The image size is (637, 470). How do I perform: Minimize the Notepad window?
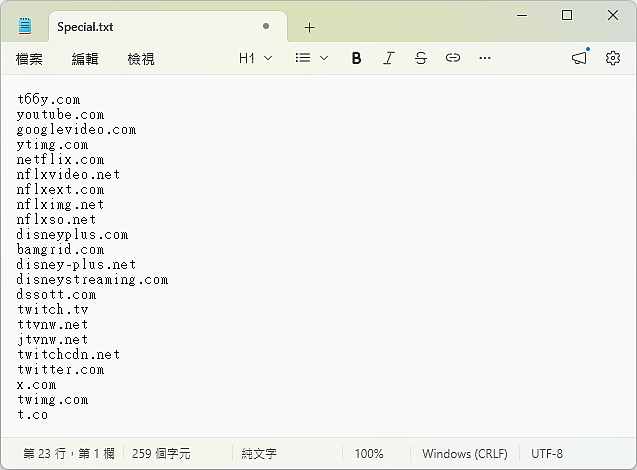(x=522, y=15)
